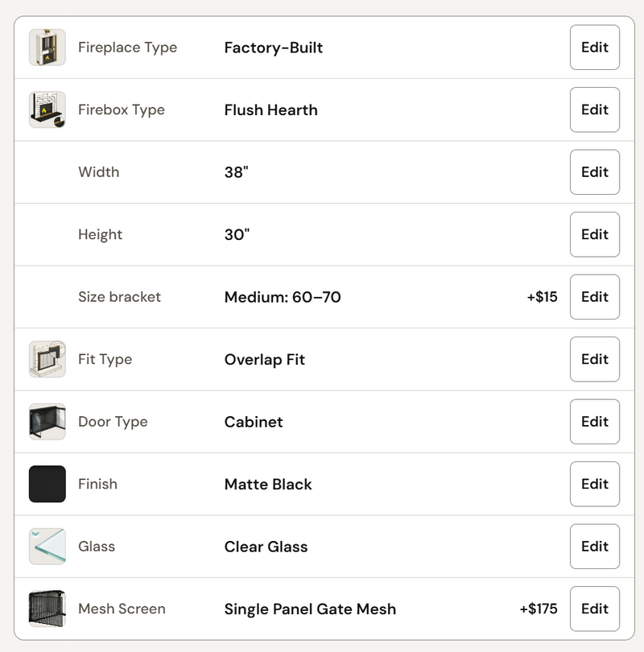Click the Glass clear pane icon
This screenshot has height=652, width=644.
(47, 547)
